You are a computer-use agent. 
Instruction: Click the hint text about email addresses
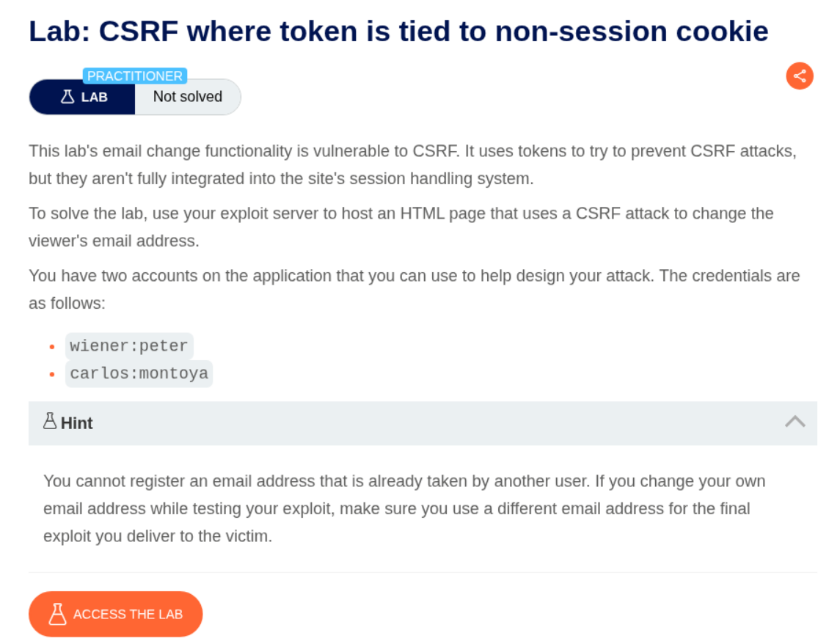[x=404, y=508]
